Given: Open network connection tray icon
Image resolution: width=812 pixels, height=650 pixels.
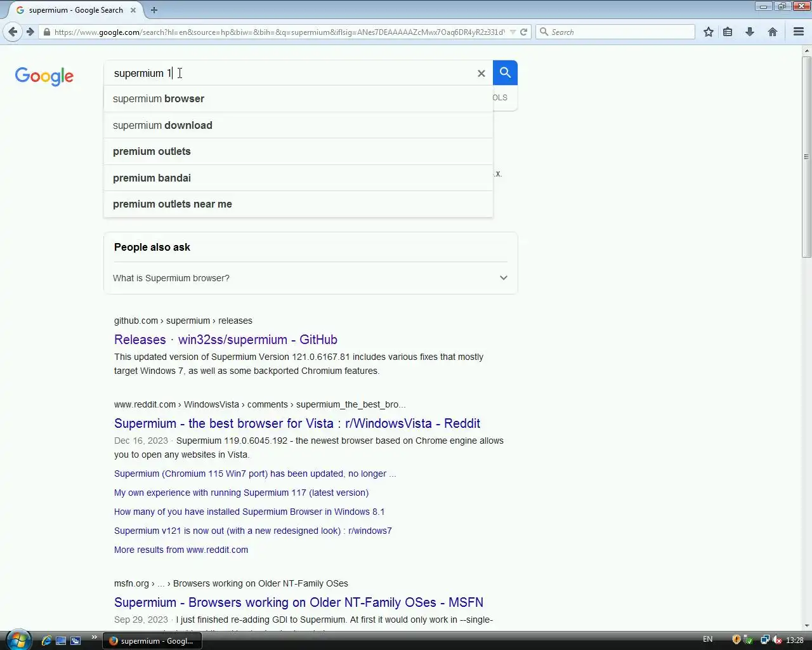Looking at the screenshot, I should (x=765, y=640).
